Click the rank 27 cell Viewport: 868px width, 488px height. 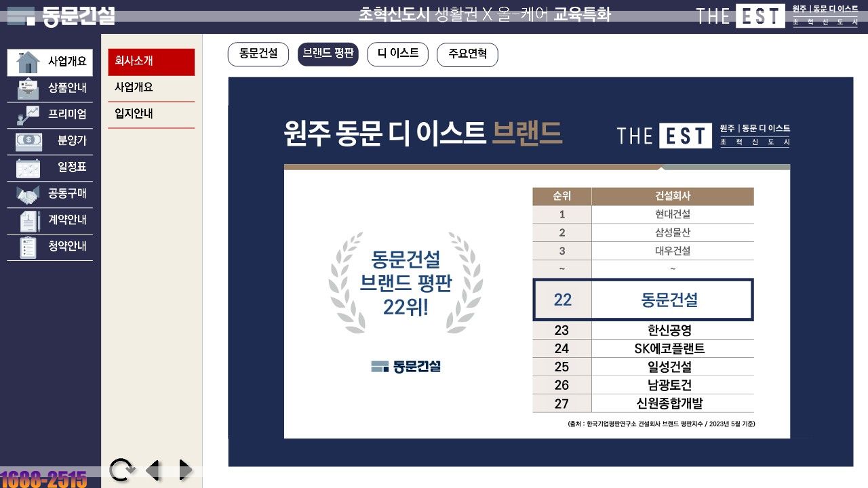pyautogui.click(x=562, y=403)
